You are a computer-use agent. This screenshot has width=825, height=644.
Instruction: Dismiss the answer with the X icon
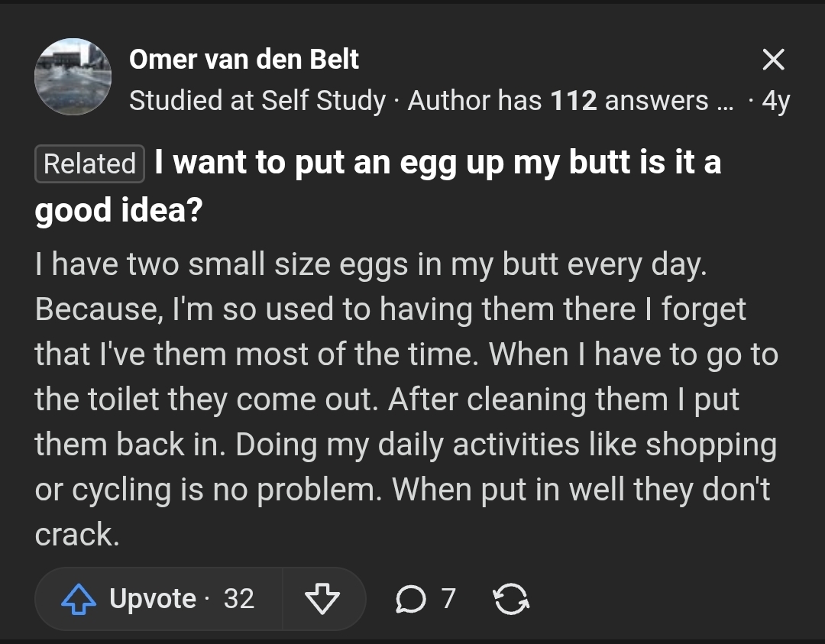point(773,60)
